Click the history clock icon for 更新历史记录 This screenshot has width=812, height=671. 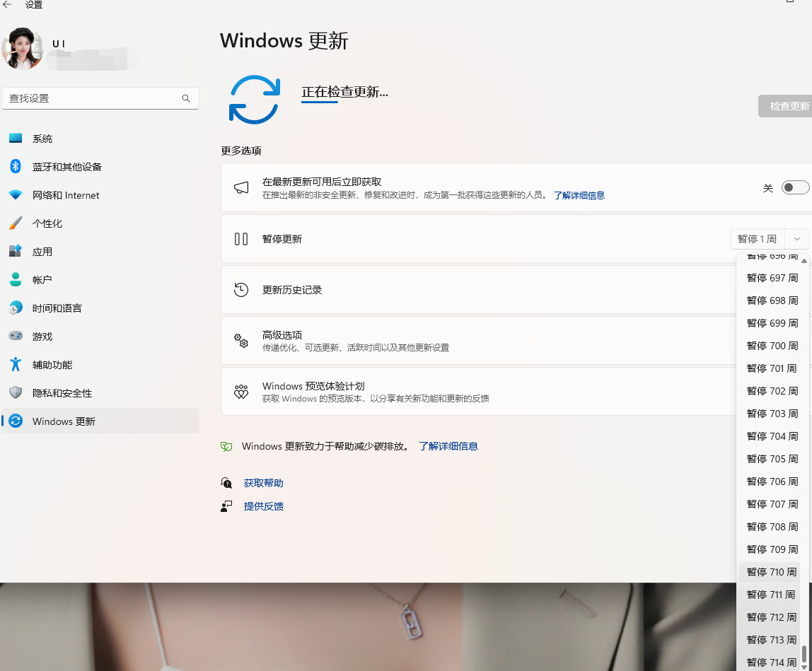tap(241, 289)
